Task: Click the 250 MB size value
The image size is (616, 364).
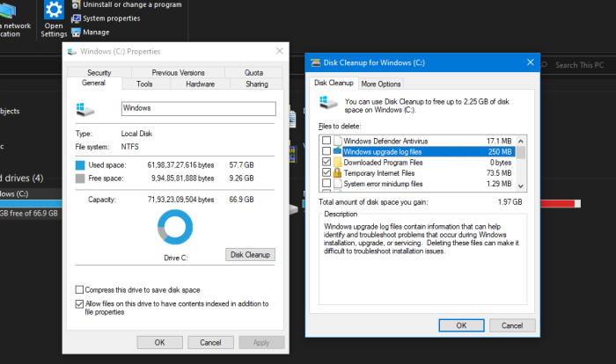Action: 500,151
